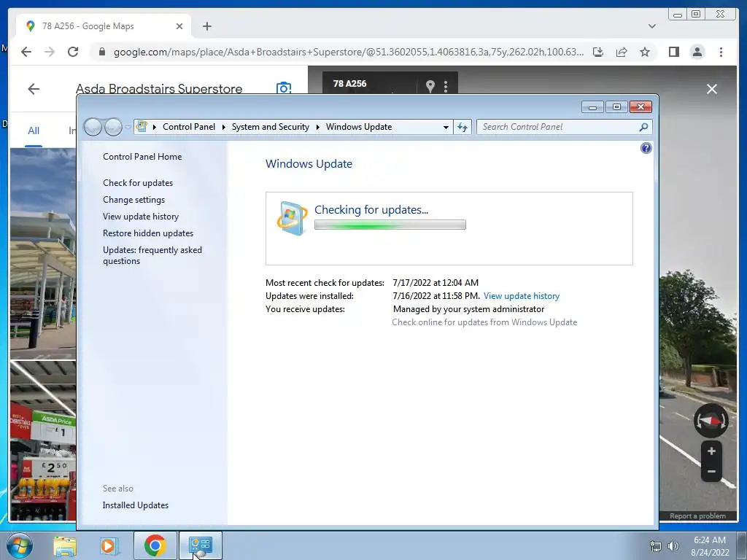The width and height of the screenshot is (747, 560).
Task: Click Control Panel in the breadcrumb
Action: click(189, 127)
